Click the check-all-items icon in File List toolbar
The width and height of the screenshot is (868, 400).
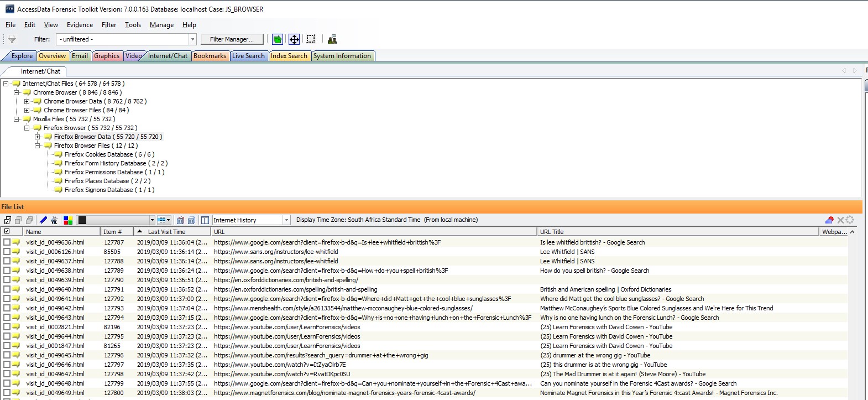pyautogui.click(x=8, y=220)
